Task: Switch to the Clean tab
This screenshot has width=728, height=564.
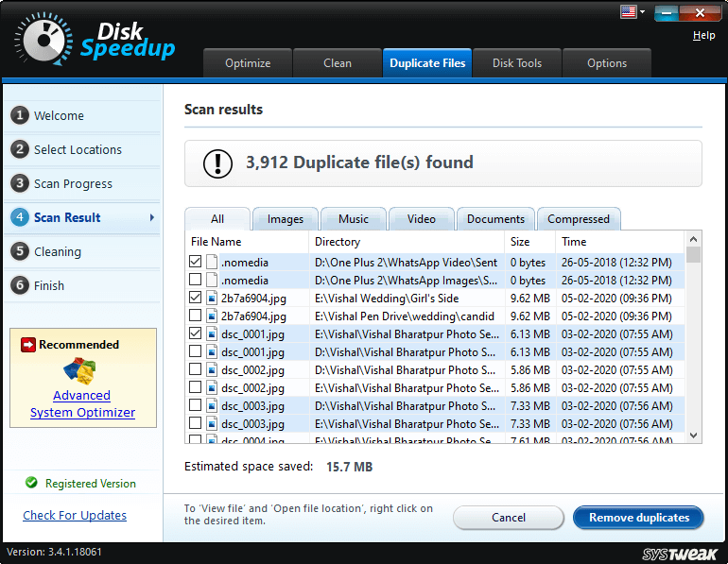Action: coord(338,63)
